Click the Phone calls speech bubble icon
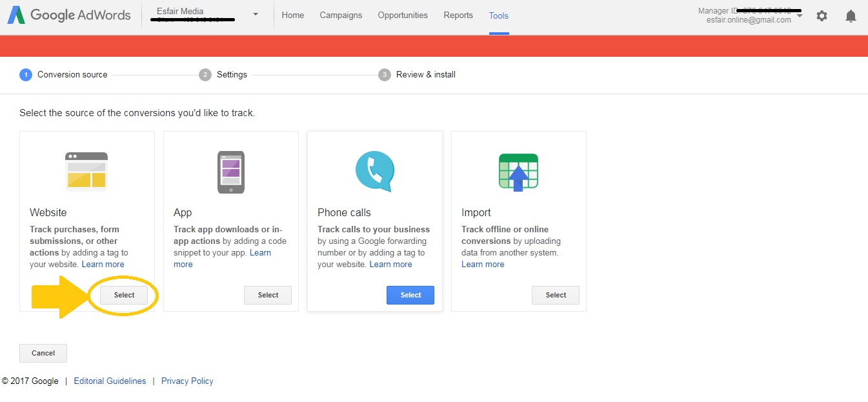 [374, 172]
